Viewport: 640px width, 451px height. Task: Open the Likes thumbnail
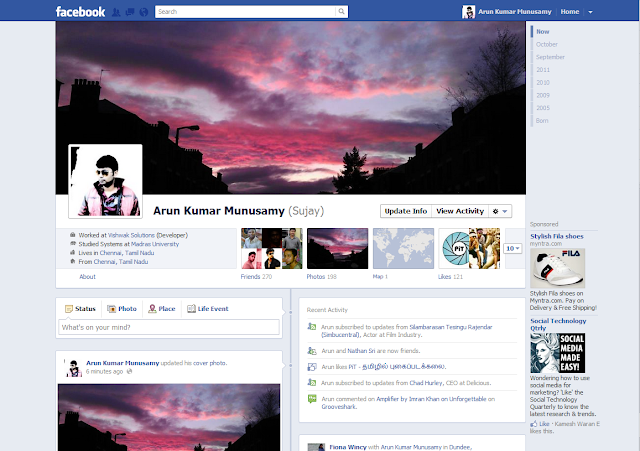(469, 248)
